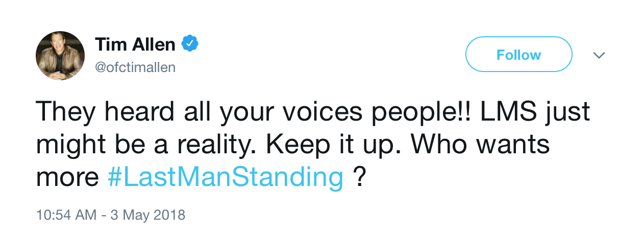Click the word "more" before the hashtag
Viewport: 644px width, 234px height.
pyautogui.click(x=68, y=177)
